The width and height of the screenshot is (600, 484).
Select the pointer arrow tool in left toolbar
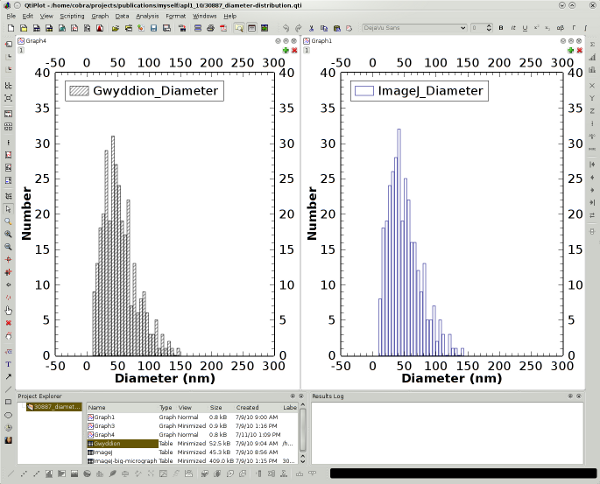pos(8,209)
